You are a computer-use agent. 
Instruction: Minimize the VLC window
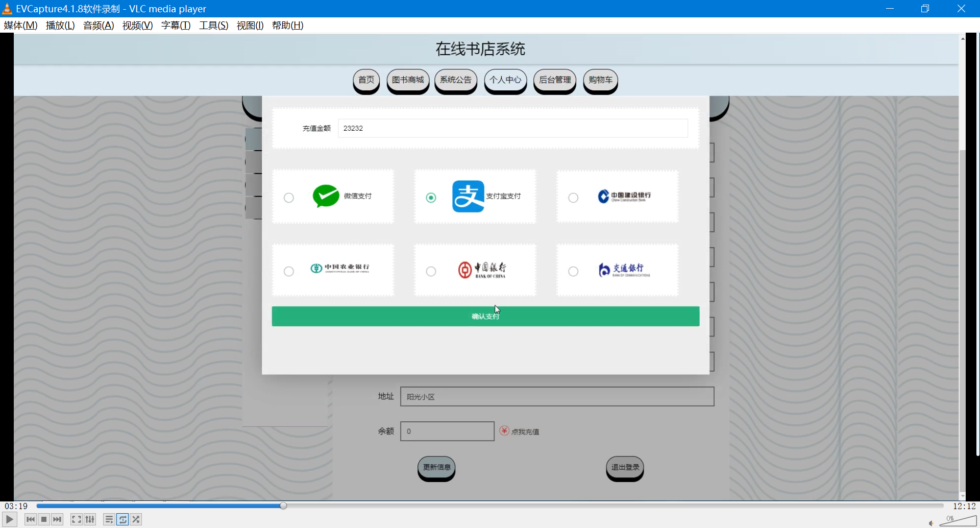tap(890, 9)
